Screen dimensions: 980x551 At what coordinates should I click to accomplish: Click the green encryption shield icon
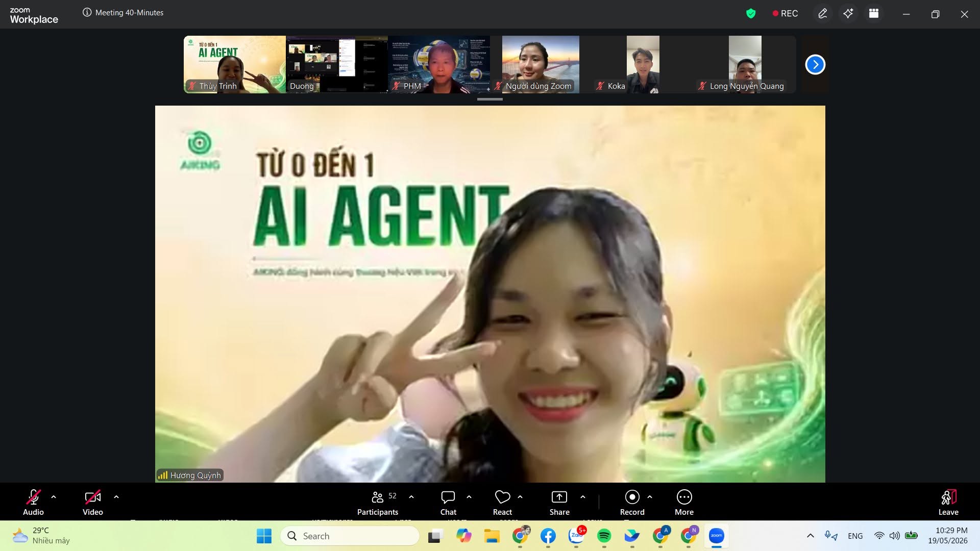[x=751, y=14]
